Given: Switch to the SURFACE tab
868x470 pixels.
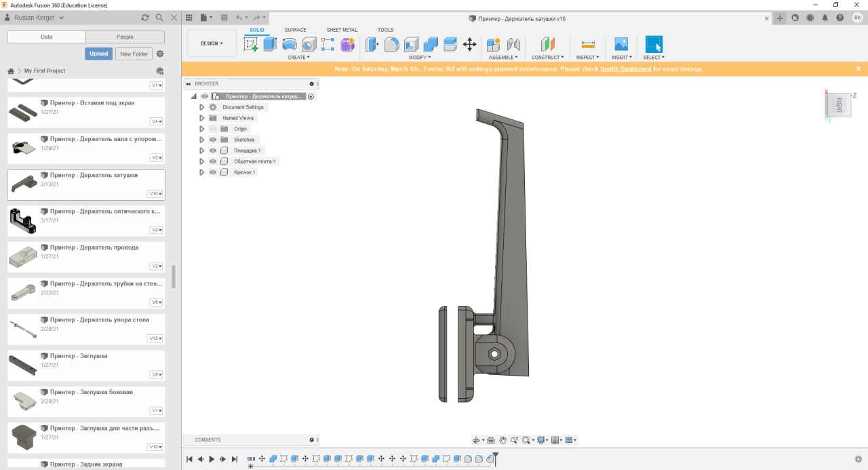Looking at the screenshot, I should (295, 30).
